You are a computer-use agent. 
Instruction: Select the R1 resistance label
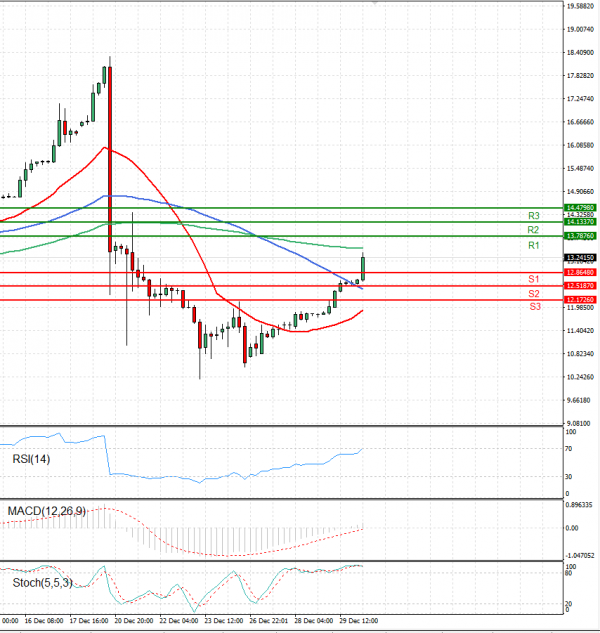[535, 245]
